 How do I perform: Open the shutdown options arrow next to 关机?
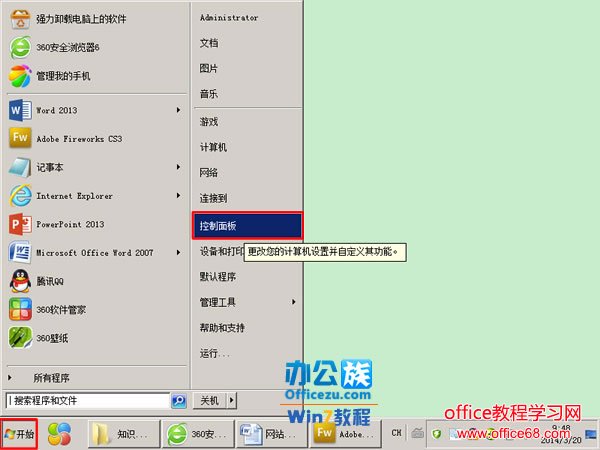click(x=232, y=401)
